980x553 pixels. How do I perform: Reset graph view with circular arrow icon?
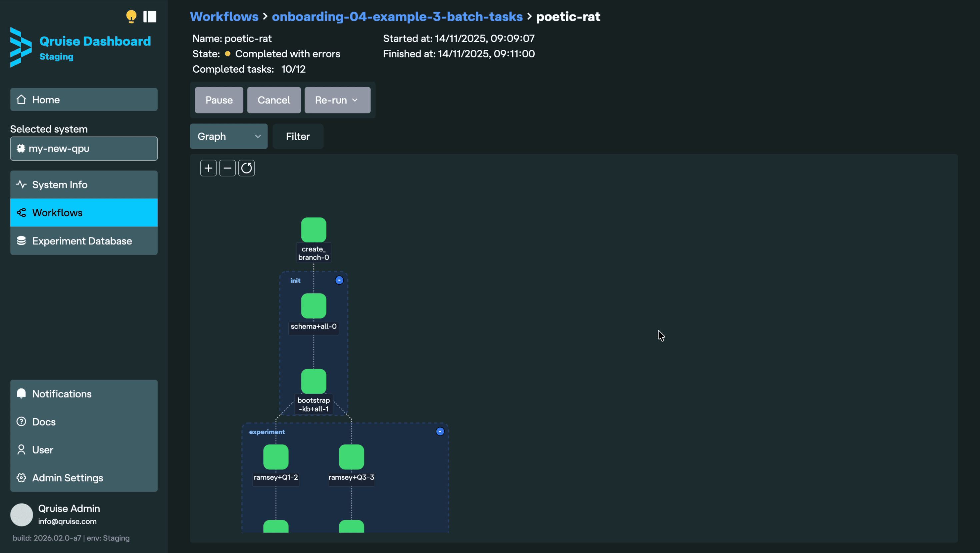pyautogui.click(x=246, y=168)
